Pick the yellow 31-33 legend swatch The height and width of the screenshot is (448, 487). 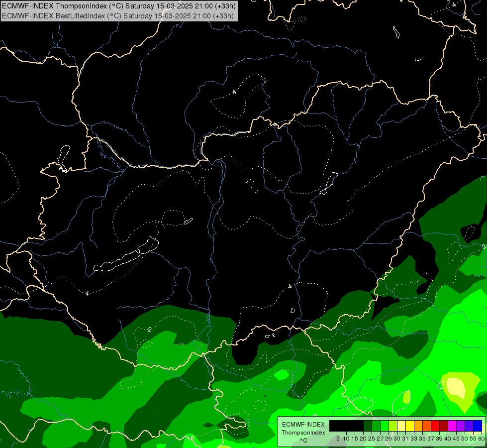[410, 426]
